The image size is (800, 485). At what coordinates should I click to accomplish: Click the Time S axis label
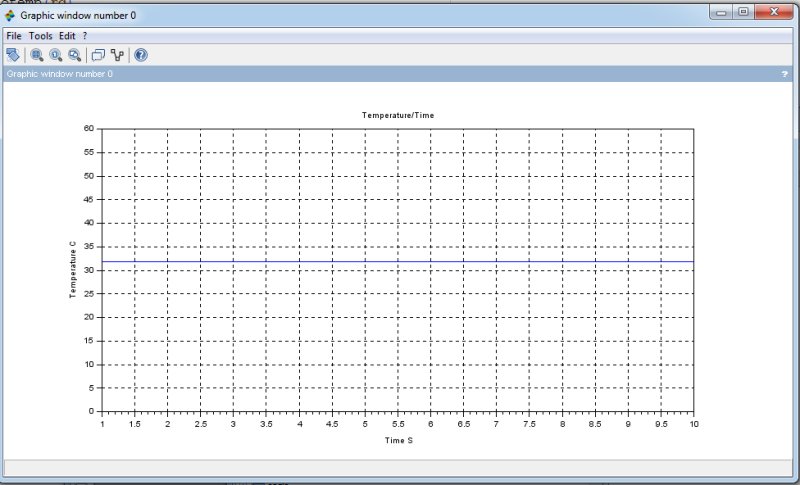[398, 440]
